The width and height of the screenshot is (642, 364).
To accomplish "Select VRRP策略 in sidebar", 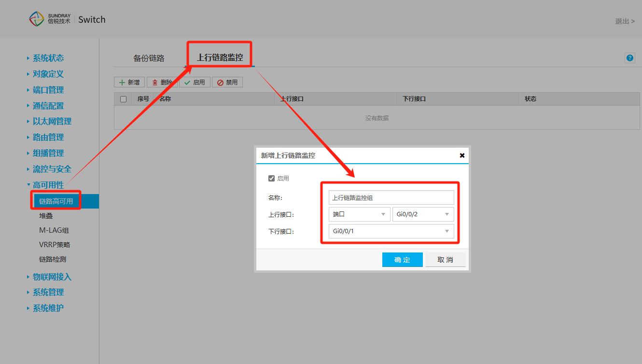I will (55, 245).
